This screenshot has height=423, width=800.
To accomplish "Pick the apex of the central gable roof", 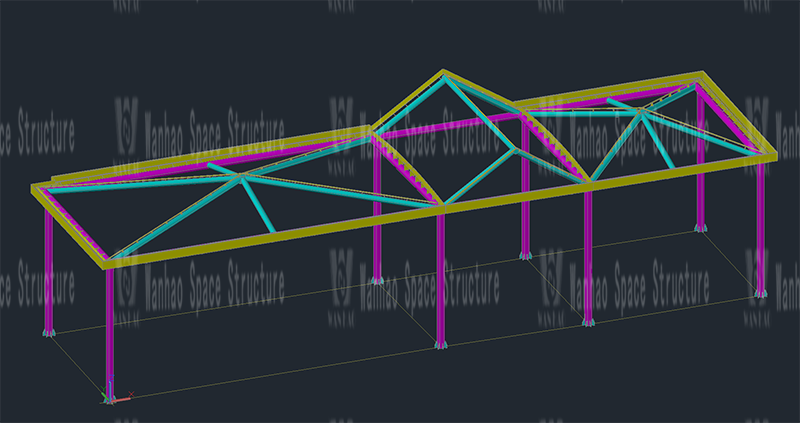I will click(441, 73).
